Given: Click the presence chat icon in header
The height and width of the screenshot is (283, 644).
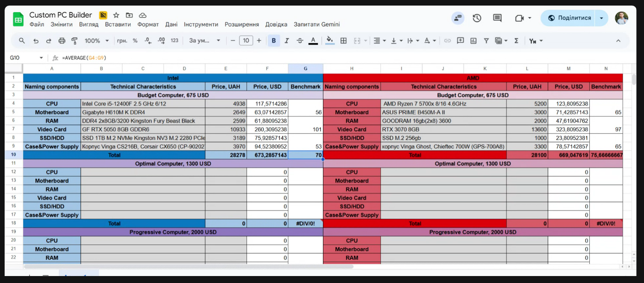Looking at the screenshot, I should pyautogui.click(x=458, y=18).
